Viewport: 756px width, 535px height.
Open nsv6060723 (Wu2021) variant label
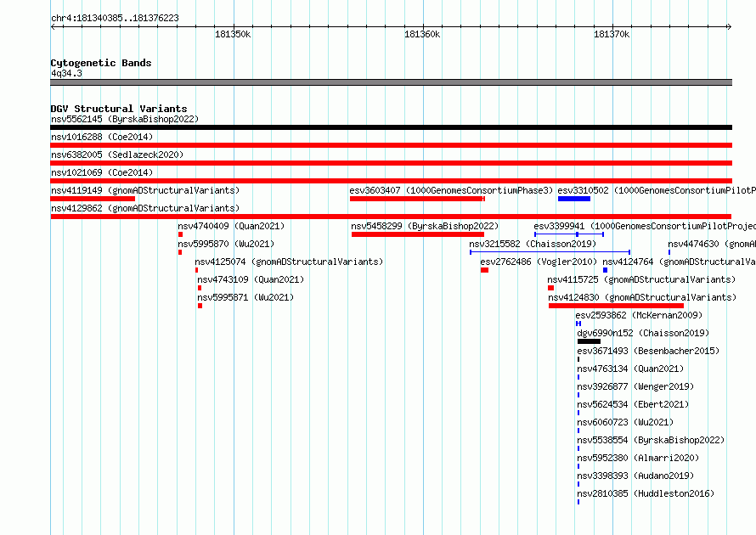[x=625, y=422]
